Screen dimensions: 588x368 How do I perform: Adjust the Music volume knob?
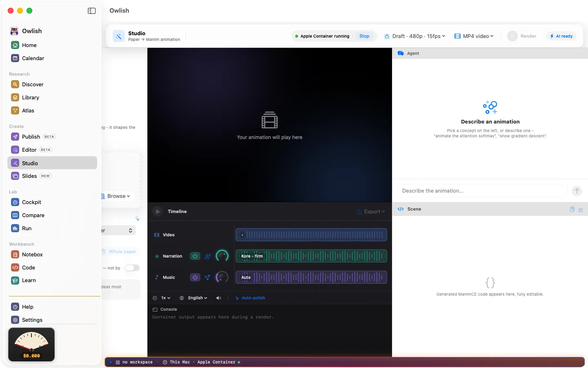(222, 277)
